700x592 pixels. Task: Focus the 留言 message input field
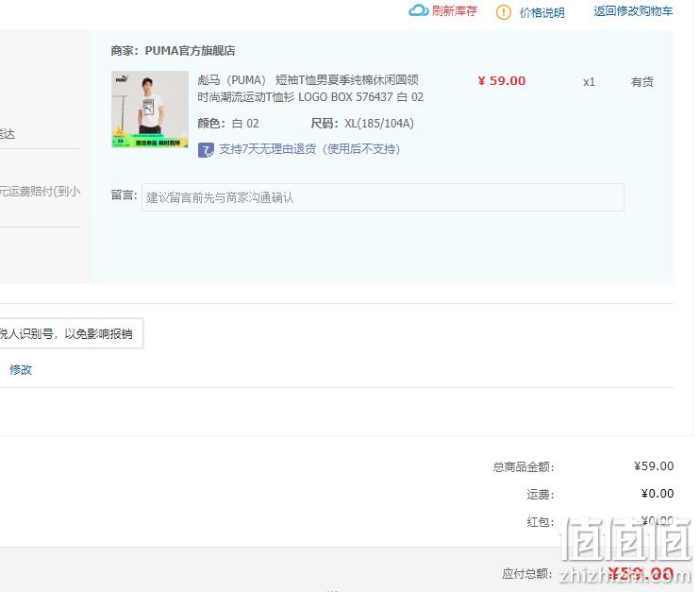click(383, 197)
